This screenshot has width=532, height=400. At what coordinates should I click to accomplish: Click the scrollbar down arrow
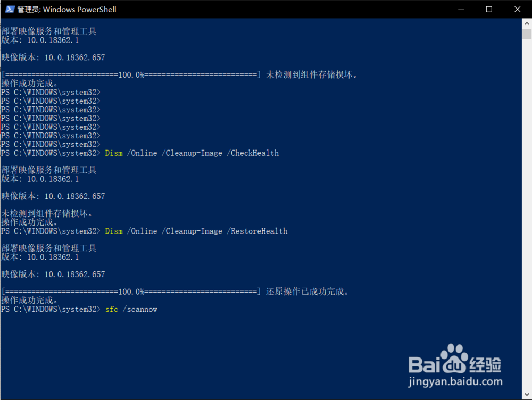pyautogui.click(x=527, y=394)
